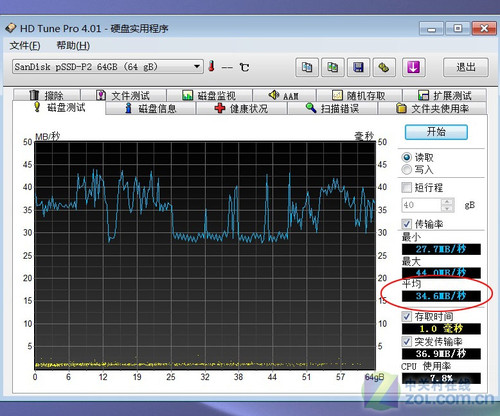Image resolution: width=500 pixels, height=416 pixels.
Task: Click the purple download arrow icon
Action: coord(413,67)
